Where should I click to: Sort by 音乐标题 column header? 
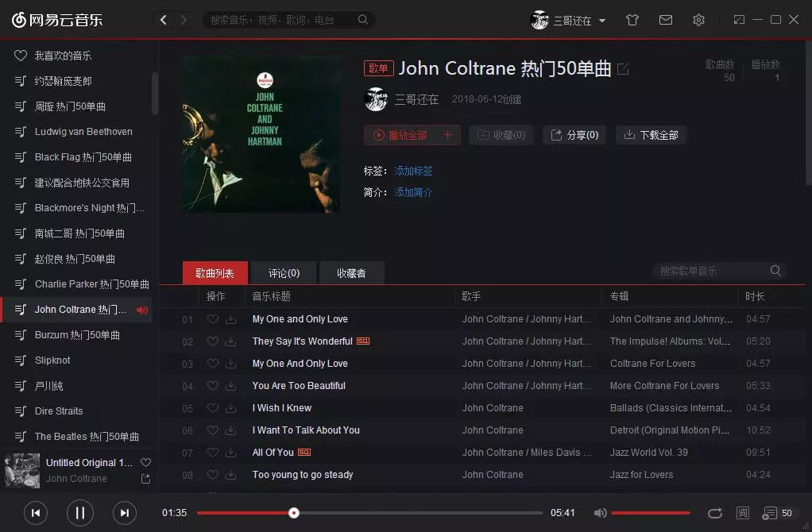click(x=272, y=296)
